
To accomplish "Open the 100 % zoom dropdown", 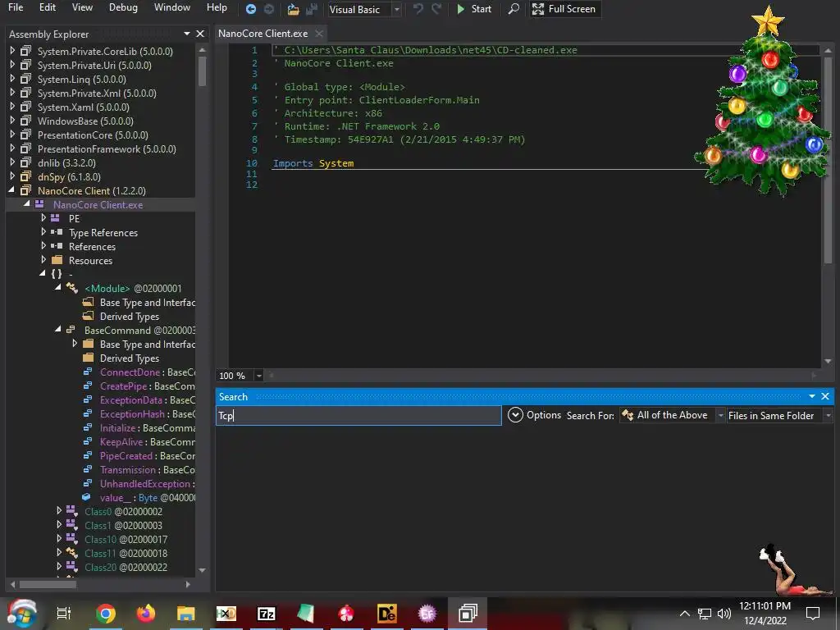I will coord(258,376).
